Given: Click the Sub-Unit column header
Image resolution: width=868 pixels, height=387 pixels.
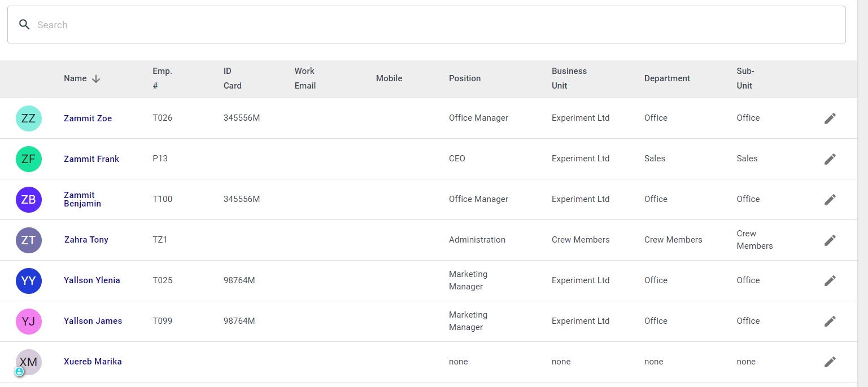Looking at the screenshot, I should (745, 78).
